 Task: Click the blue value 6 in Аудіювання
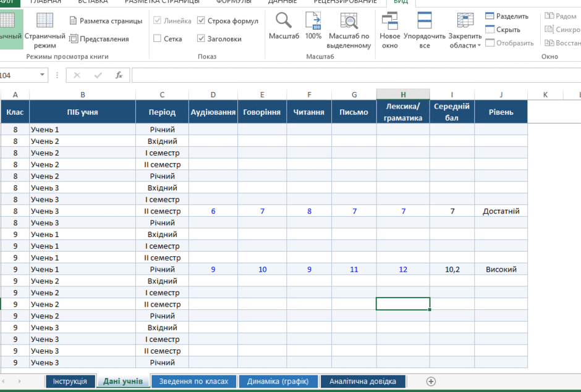[213, 211]
